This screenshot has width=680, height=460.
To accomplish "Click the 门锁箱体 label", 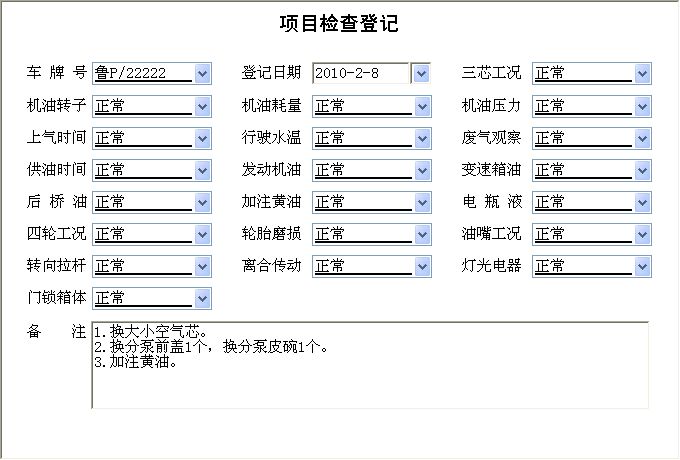I will tap(56, 298).
